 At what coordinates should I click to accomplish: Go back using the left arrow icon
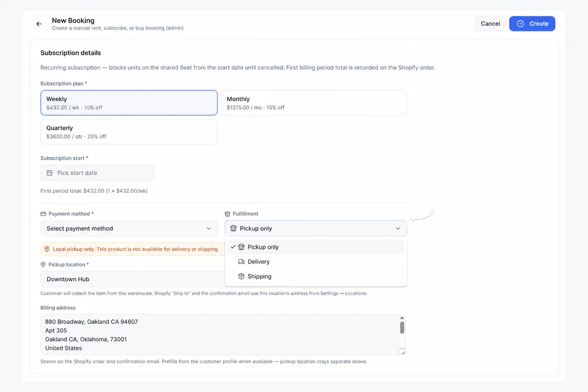[39, 24]
